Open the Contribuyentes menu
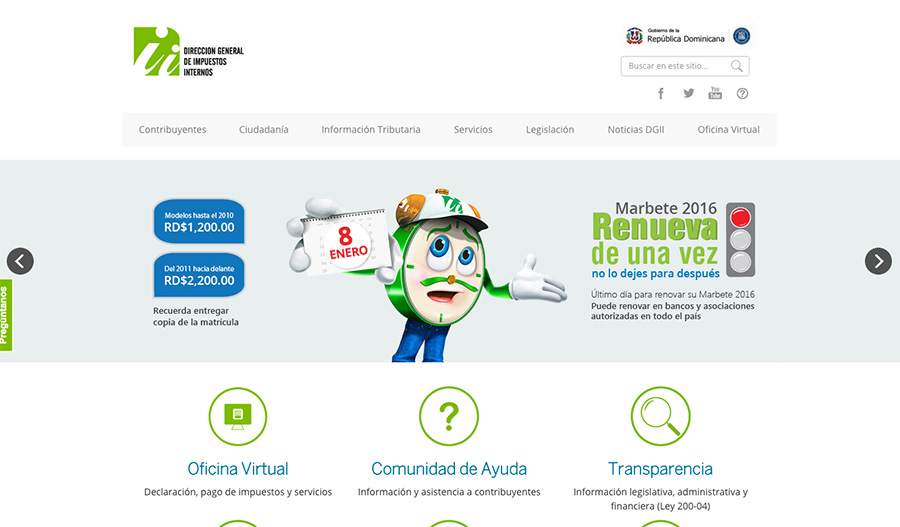This screenshot has width=900, height=527. pyautogui.click(x=172, y=130)
